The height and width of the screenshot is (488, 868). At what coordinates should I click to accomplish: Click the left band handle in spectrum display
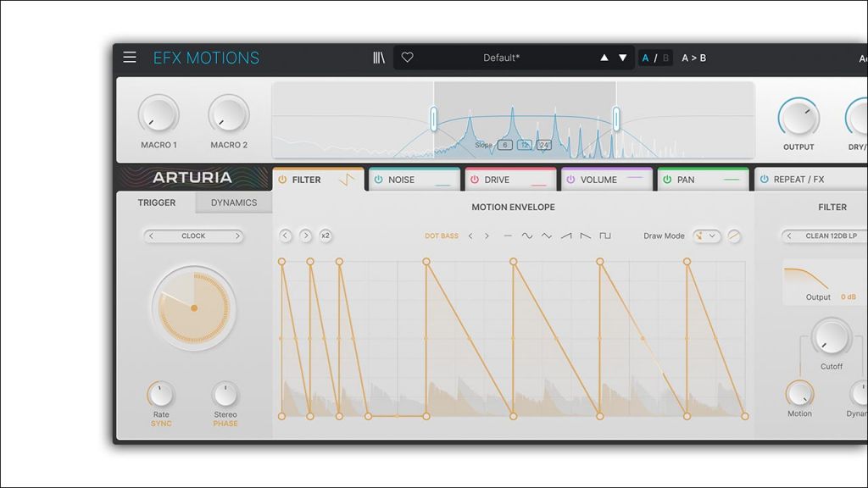pyautogui.click(x=434, y=119)
